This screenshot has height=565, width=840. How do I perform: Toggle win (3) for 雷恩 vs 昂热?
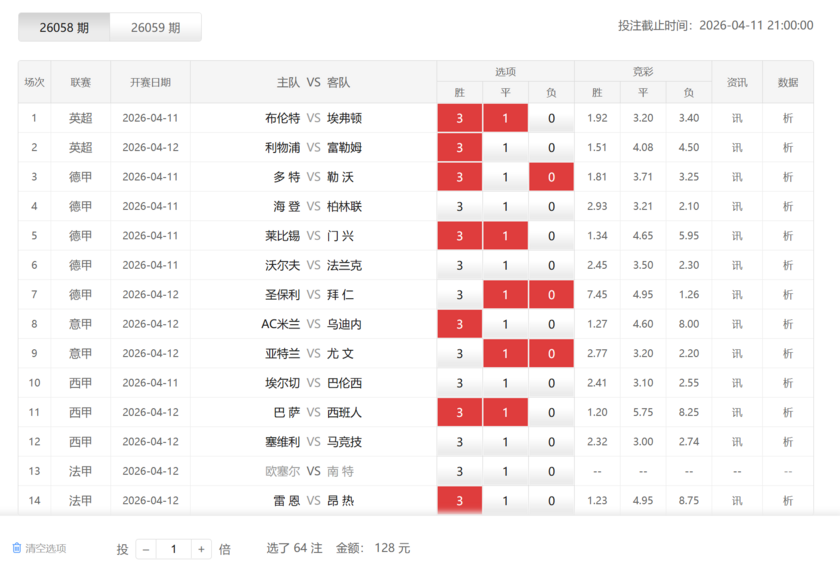coord(460,500)
